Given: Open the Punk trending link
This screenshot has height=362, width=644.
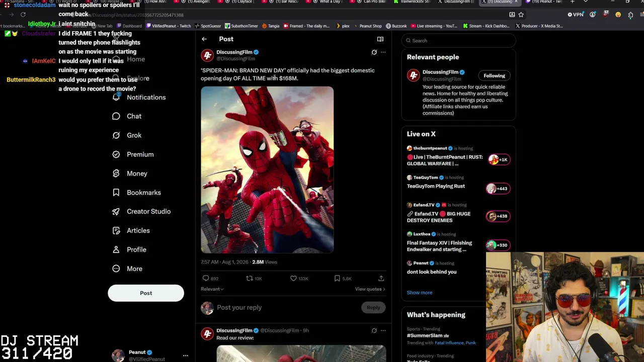Looking at the screenshot, I should pos(471,343).
